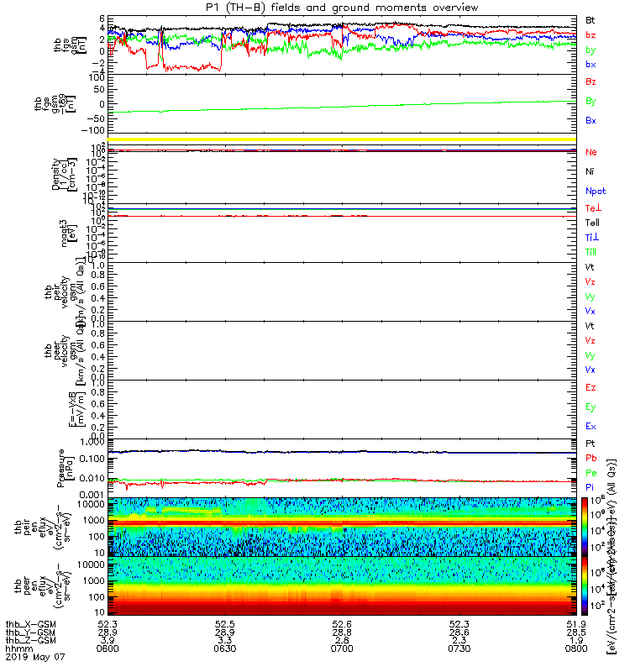
Task: Click the Pb pressure legend label
Action: click(591, 458)
